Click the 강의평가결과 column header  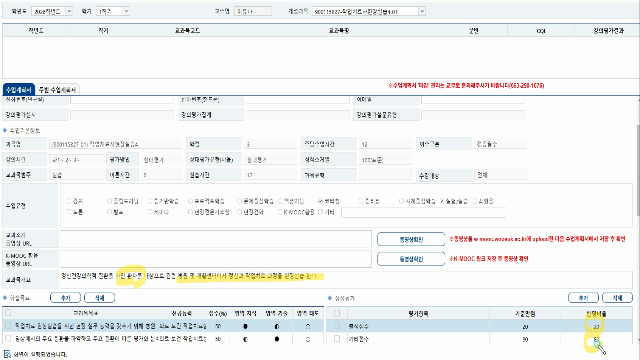608,31
